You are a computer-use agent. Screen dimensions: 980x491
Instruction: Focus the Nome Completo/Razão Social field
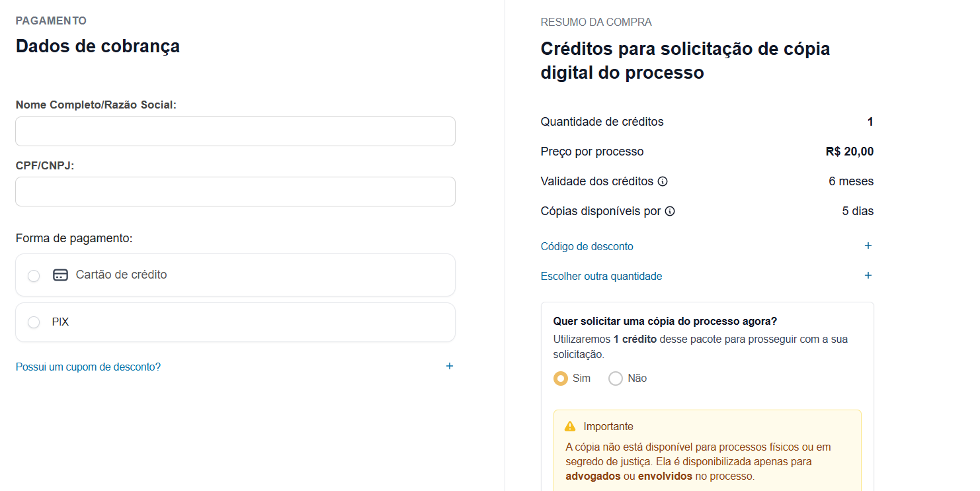pos(235,132)
